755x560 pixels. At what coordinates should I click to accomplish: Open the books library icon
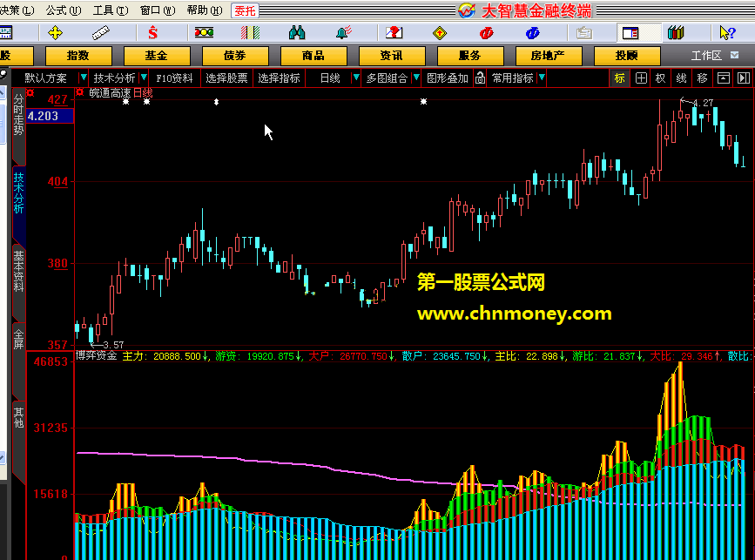676,33
